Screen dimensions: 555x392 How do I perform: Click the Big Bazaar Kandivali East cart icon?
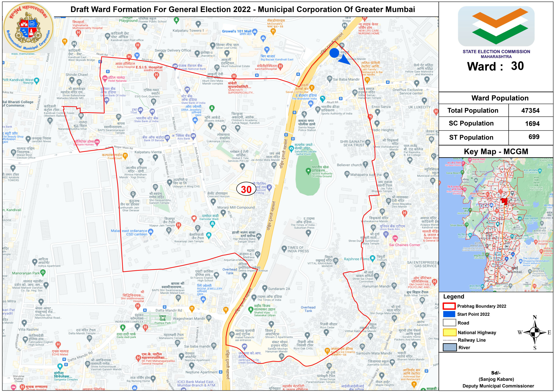coord(267,50)
